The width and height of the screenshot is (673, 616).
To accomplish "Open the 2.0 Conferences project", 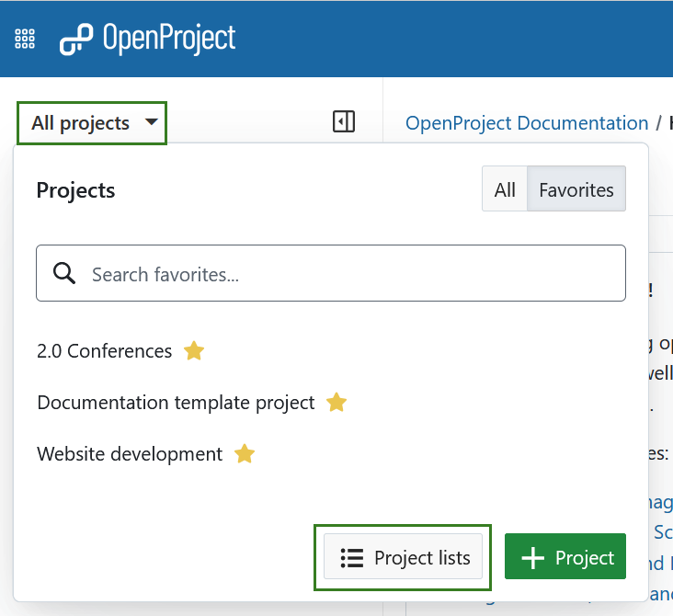I will pyautogui.click(x=104, y=351).
